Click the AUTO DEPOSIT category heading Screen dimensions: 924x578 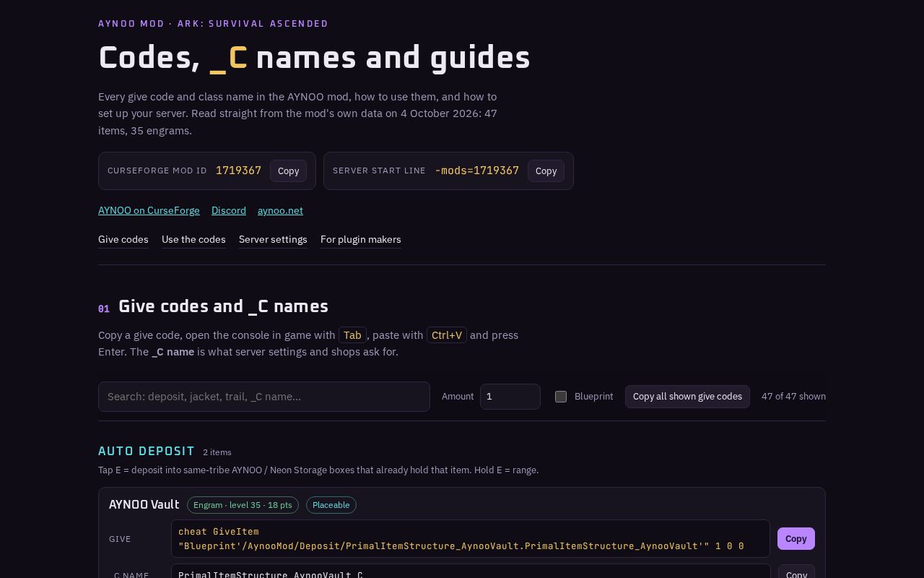tap(147, 451)
